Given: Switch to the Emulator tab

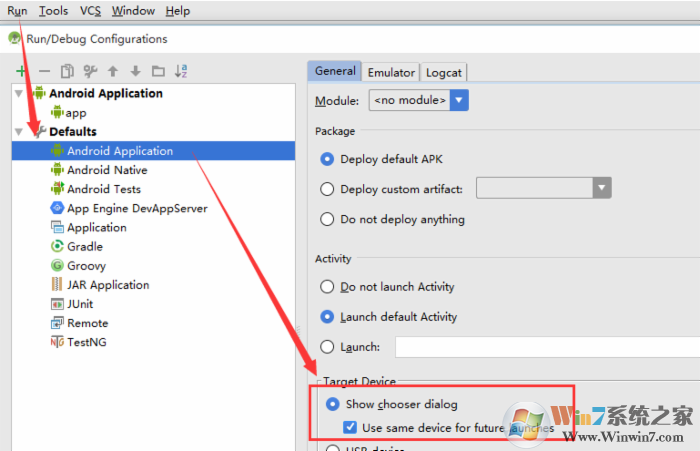Looking at the screenshot, I should click(391, 72).
